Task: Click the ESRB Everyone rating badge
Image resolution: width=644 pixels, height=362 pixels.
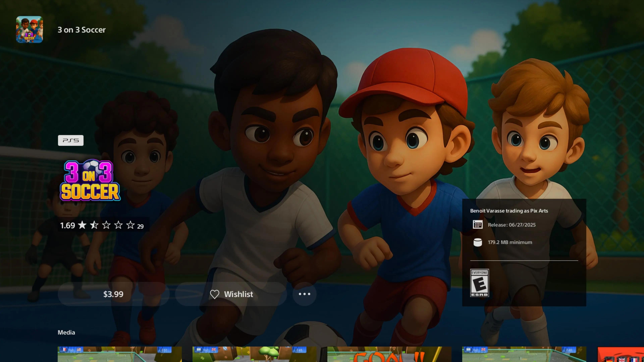Action: click(479, 283)
